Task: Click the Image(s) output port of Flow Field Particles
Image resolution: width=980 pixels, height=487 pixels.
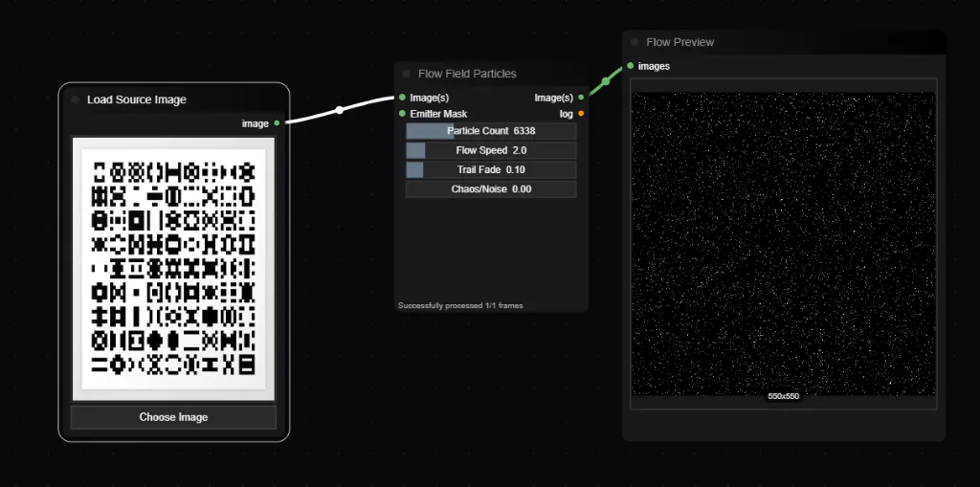Action: coord(581,97)
